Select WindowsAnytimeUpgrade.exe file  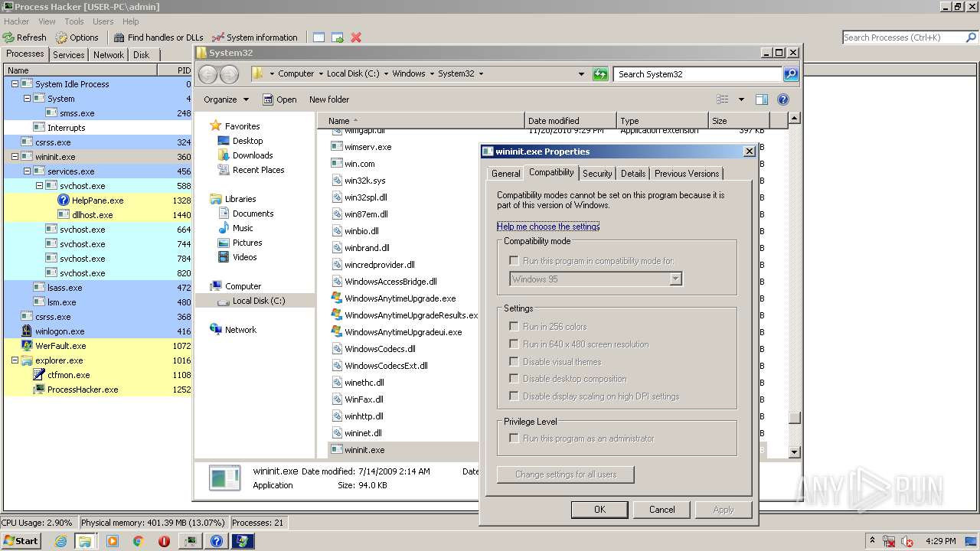[x=399, y=298]
